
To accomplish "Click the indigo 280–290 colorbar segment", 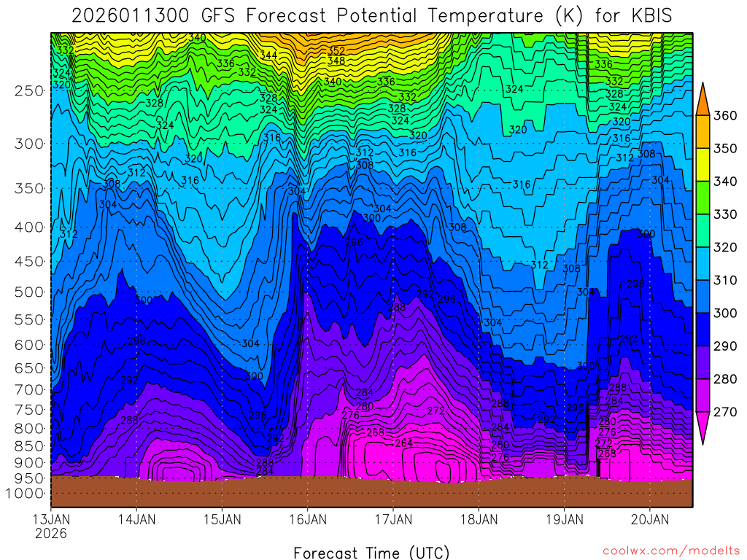I will pyautogui.click(x=703, y=362).
